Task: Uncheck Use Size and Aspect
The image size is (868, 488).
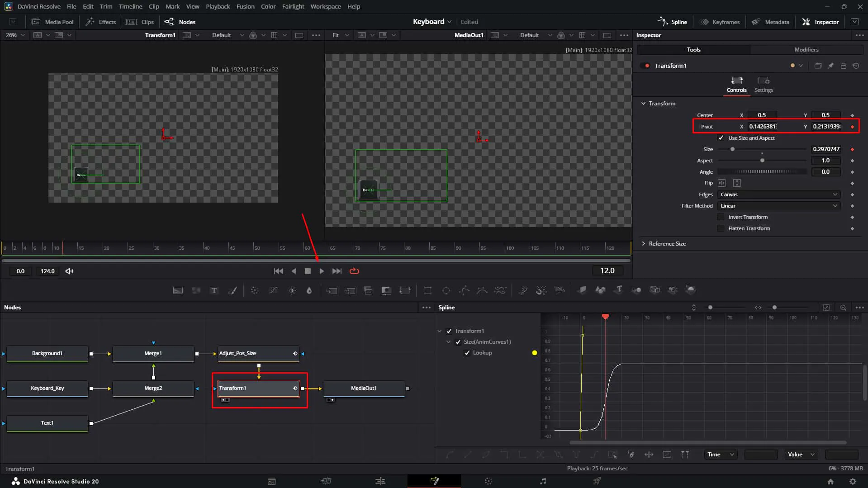Action: (721, 138)
